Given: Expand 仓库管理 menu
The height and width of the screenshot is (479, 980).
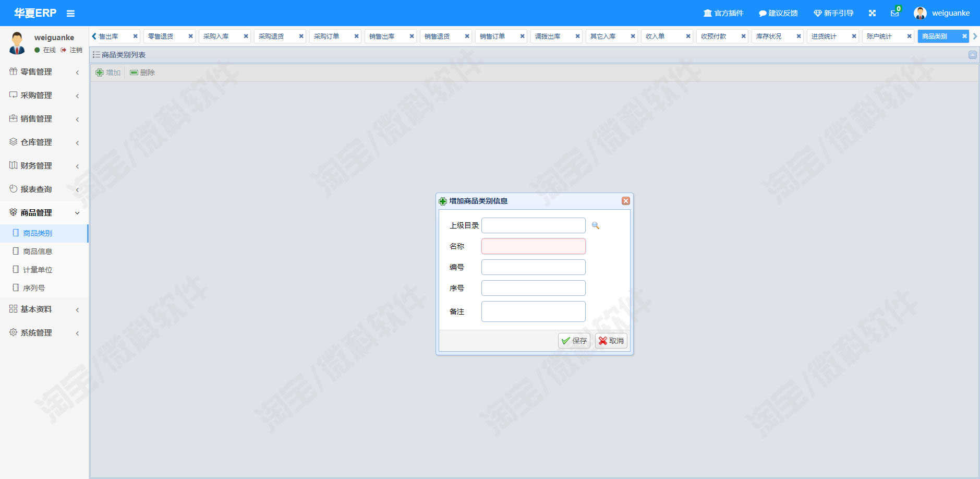Looking at the screenshot, I should tap(44, 142).
